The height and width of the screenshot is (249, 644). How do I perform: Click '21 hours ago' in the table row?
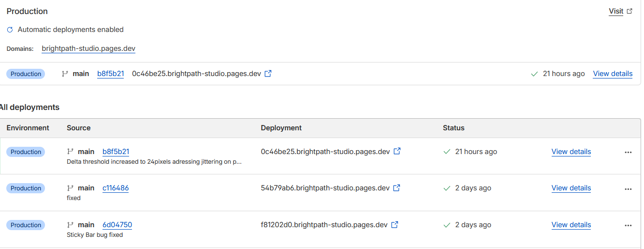pos(476,152)
